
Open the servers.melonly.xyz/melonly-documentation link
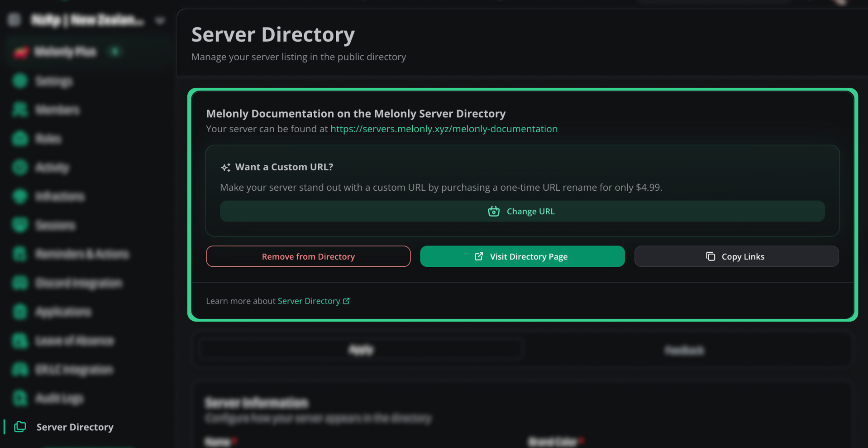pos(444,129)
